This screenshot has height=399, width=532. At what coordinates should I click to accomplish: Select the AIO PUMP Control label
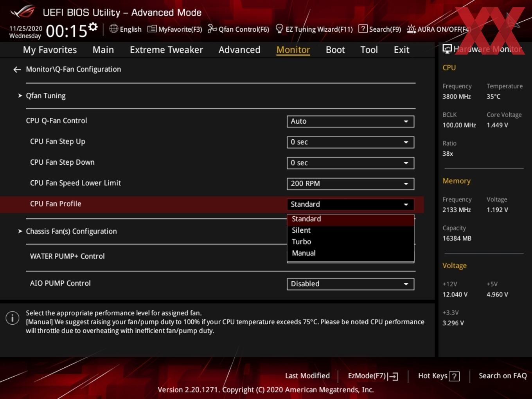pyautogui.click(x=60, y=283)
